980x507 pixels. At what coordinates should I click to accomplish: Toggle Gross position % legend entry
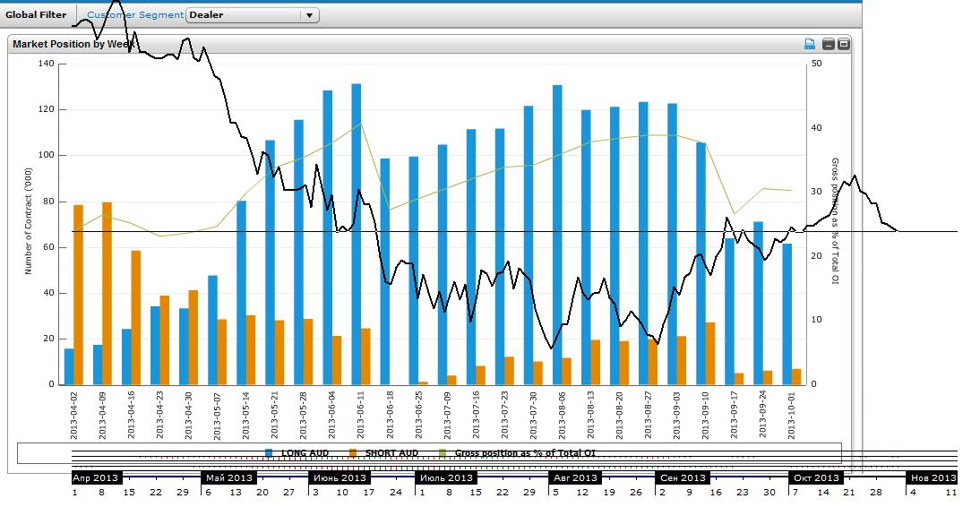point(525,453)
